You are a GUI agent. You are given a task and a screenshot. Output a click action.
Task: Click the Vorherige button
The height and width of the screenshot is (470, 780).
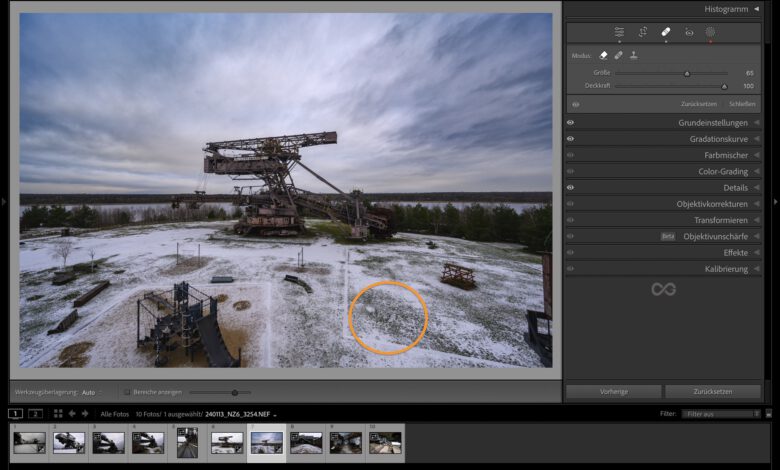pos(613,392)
